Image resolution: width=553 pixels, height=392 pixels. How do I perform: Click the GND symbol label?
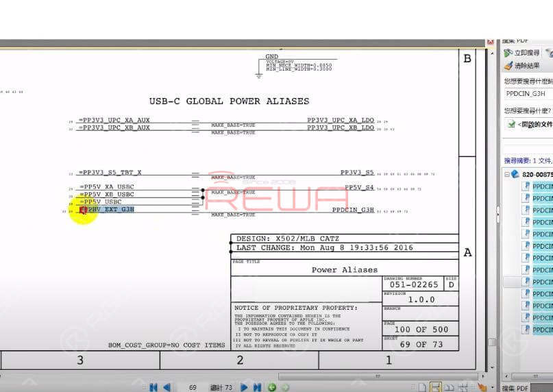[272, 56]
